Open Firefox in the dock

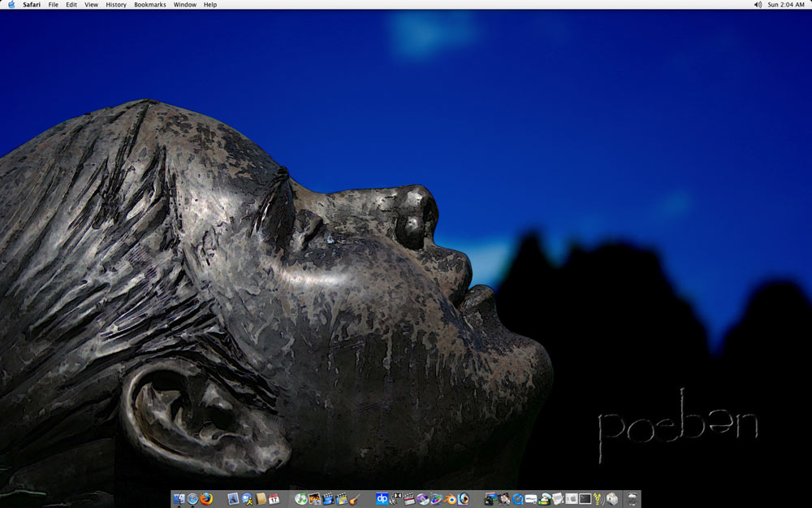(206, 499)
